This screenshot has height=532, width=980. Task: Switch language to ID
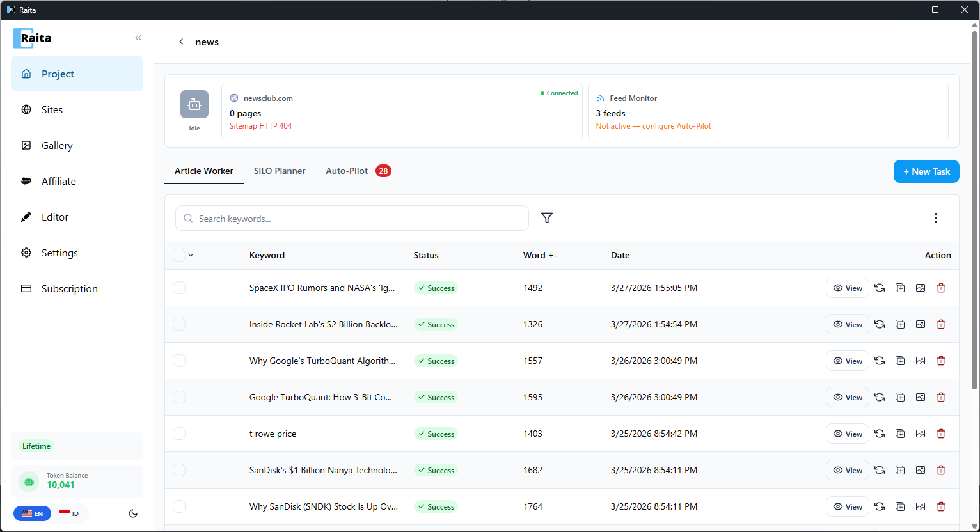(69, 513)
